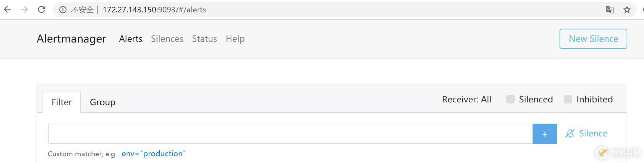Screen dimensions: 644x163
Task: Click the Alertmanager brand title
Action: [71, 39]
